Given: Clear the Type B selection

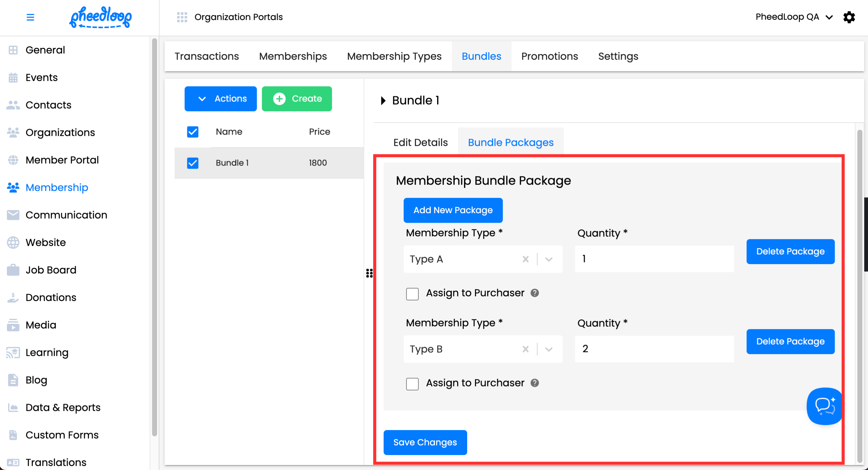Looking at the screenshot, I should tap(525, 349).
